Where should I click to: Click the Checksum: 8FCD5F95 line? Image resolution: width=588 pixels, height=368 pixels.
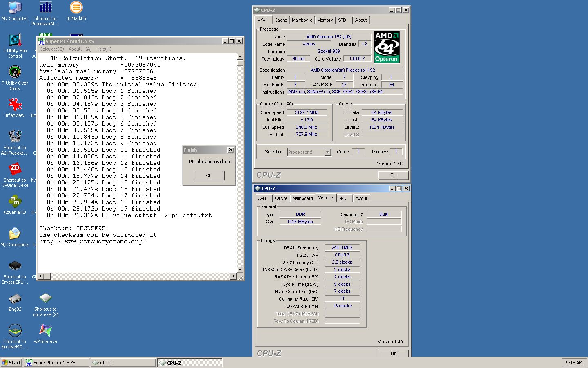(72, 229)
